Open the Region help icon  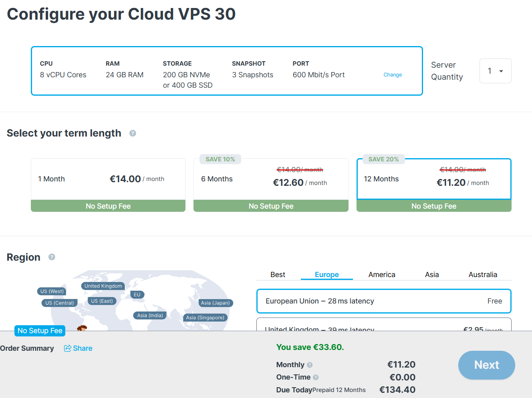[x=52, y=257]
